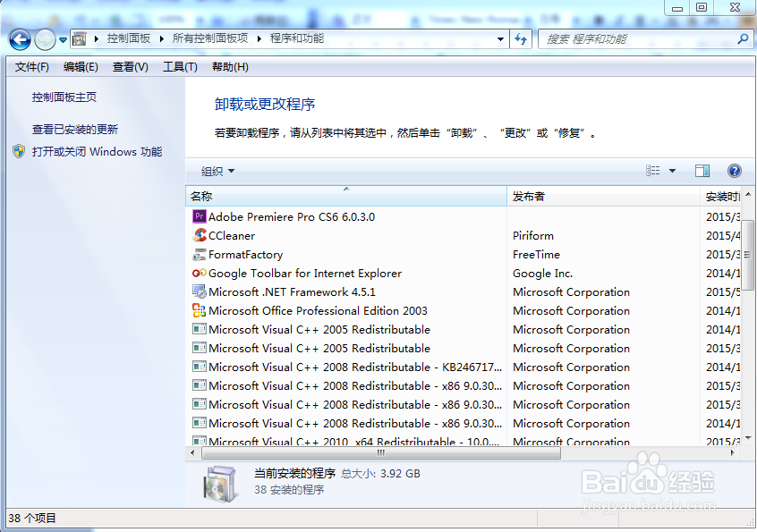This screenshot has height=532, width=757.
Task: Minimize the Programs and Features window
Action: point(677,8)
